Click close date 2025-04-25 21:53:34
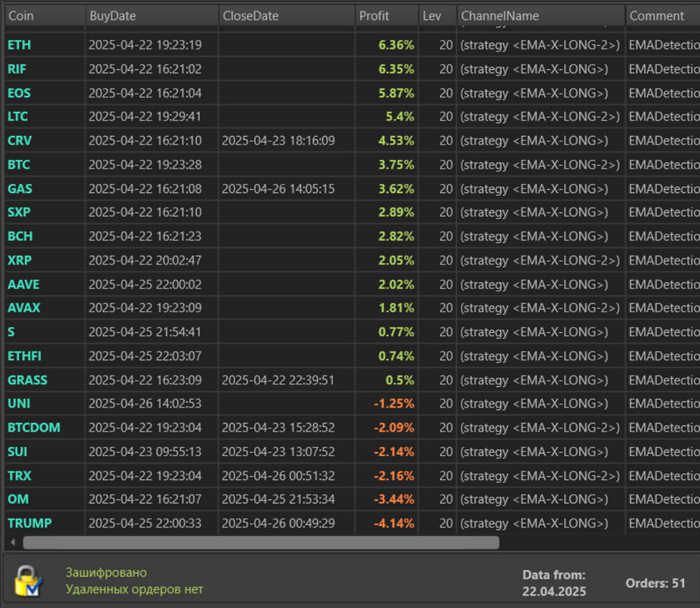The height and width of the screenshot is (608, 700). pos(278,499)
